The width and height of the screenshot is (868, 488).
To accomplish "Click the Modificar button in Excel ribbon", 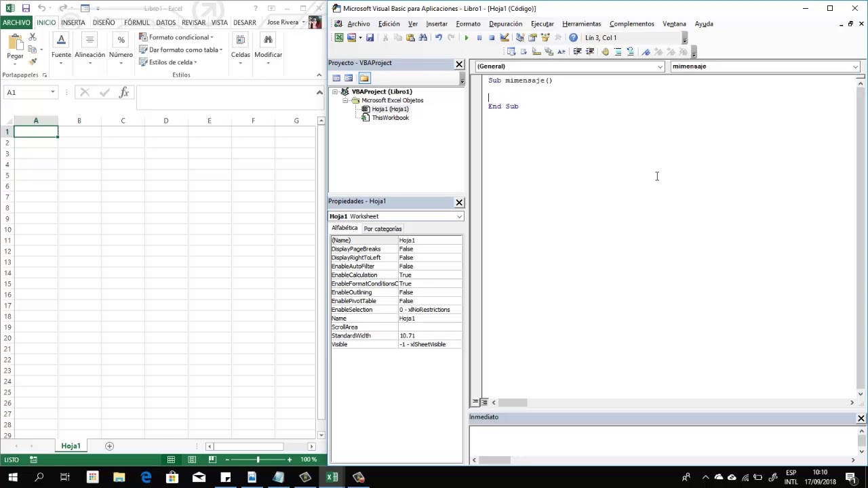I will (269, 49).
